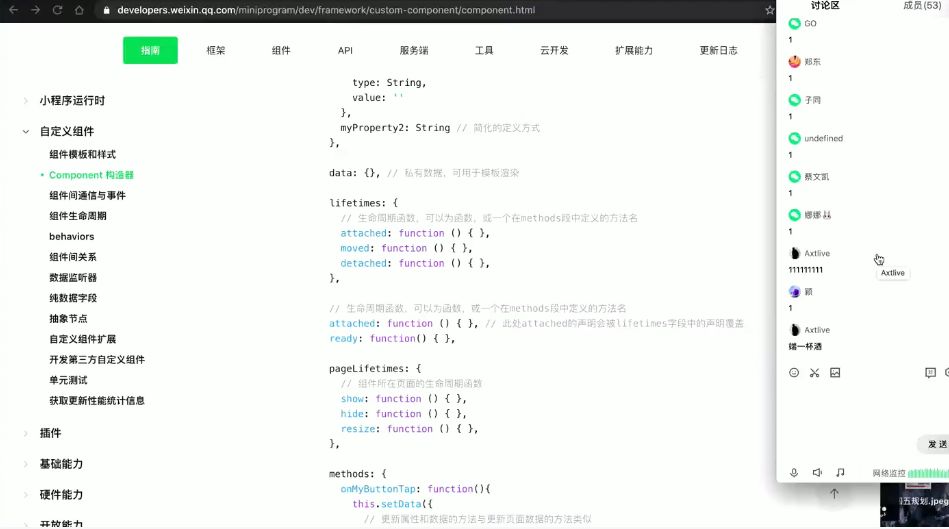Toggle the microphone icon
The image size is (949, 529).
[x=794, y=472]
